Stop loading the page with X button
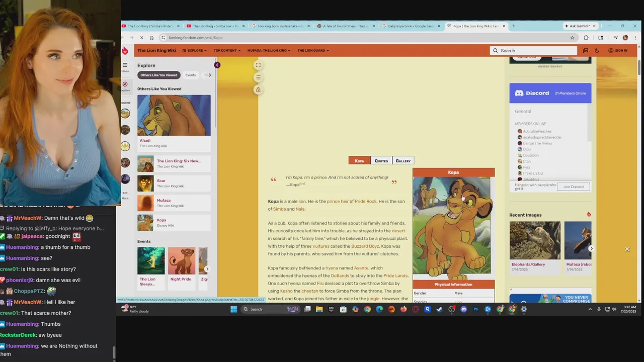The height and width of the screenshot is (362, 644). 142,38
